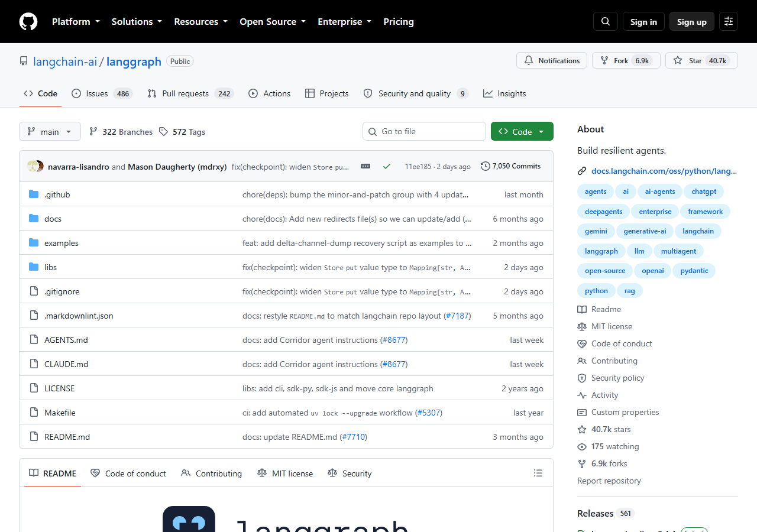The height and width of the screenshot is (532, 757).
Task: Open the Security policy sidebar link
Action: pos(611,378)
